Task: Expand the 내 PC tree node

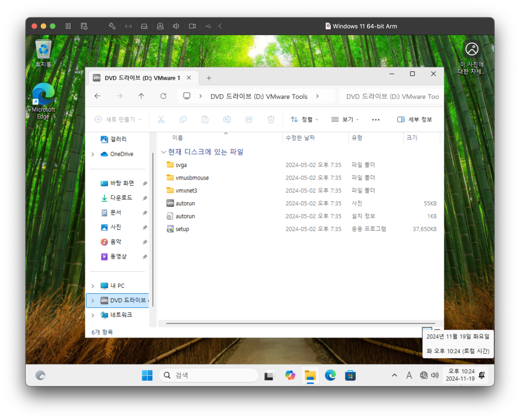Action: click(93, 286)
